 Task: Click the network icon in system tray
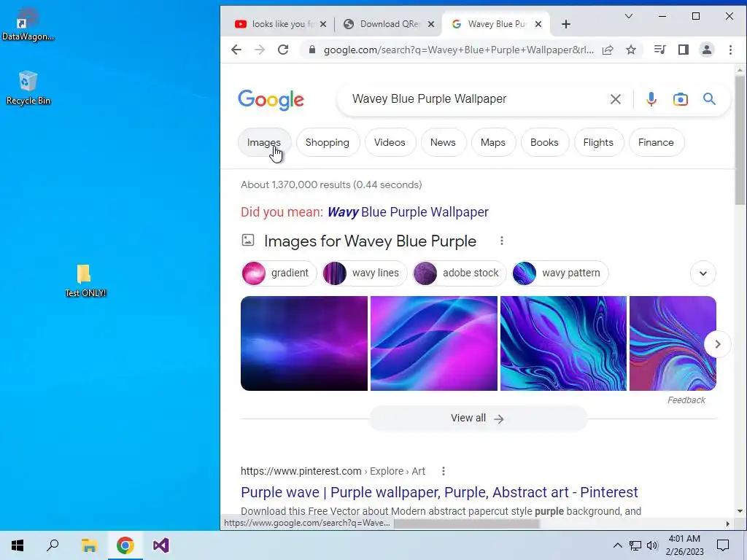[635, 545]
